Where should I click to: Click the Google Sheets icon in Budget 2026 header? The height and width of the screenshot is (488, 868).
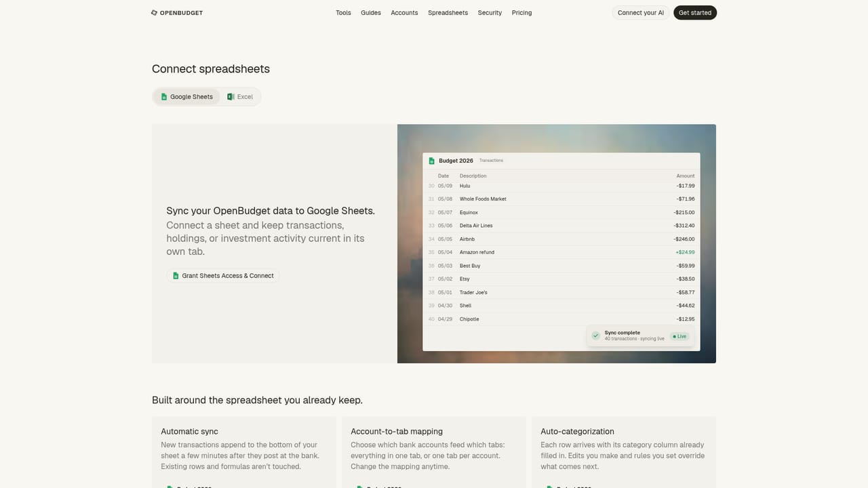coord(431,161)
